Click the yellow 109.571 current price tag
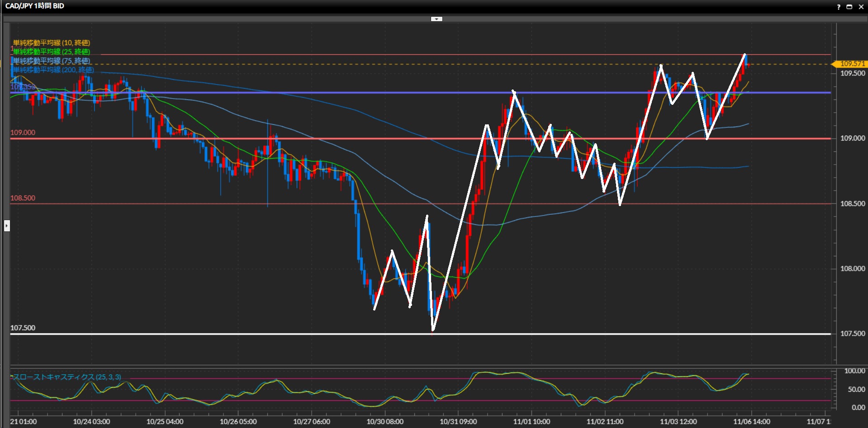868x428 pixels. 851,64
